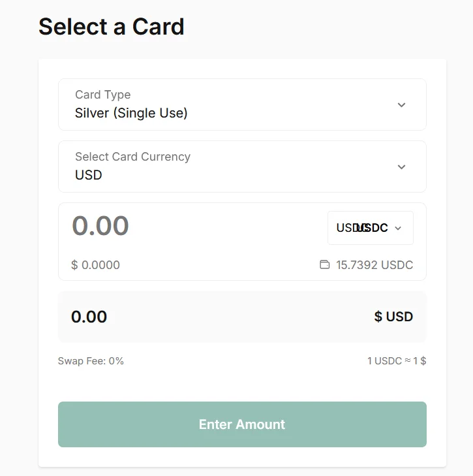
Task: Expand the Select Card Currency chevron arrow
Action: coord(401,167)
